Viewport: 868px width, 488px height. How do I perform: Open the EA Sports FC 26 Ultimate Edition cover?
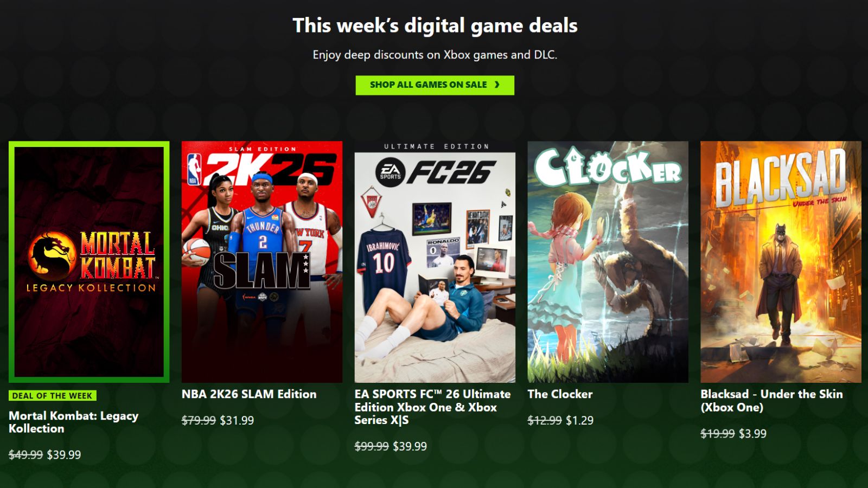pyautogui.click(x=435, y=262)
